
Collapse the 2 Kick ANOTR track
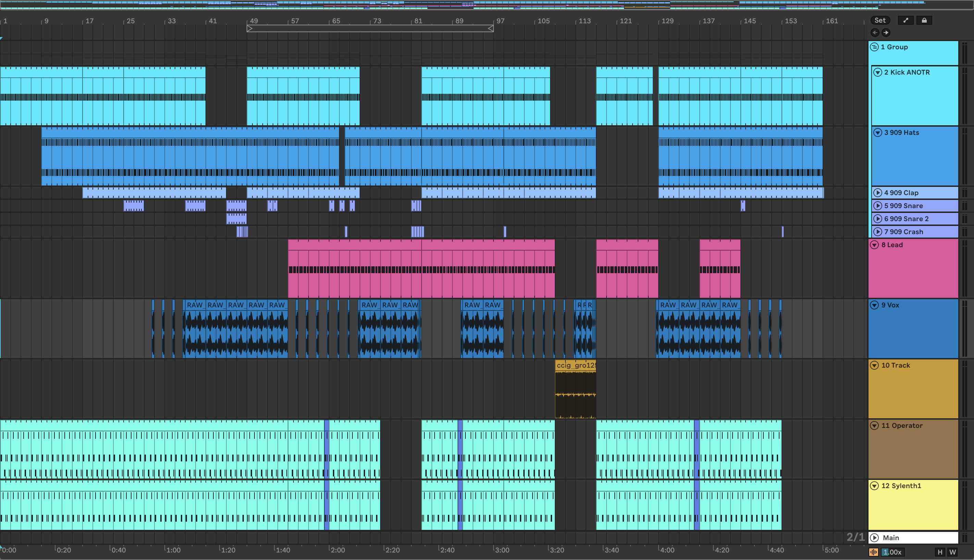(877, 72)
